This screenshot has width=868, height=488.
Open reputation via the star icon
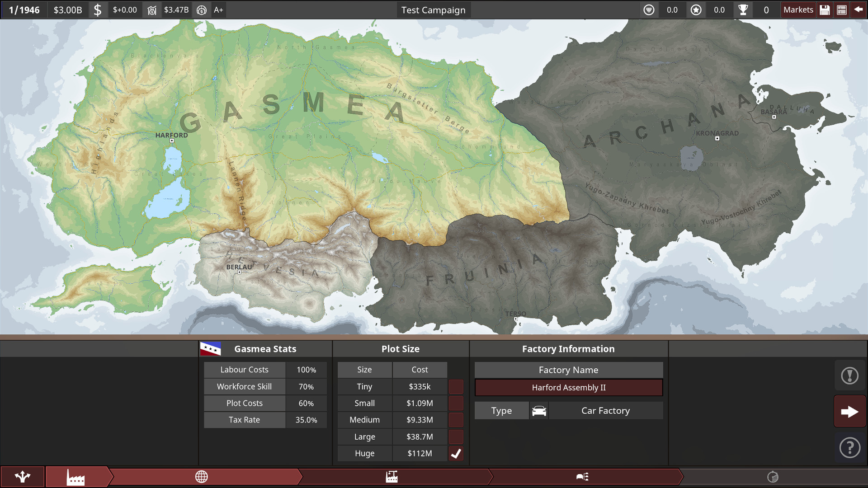696,9
